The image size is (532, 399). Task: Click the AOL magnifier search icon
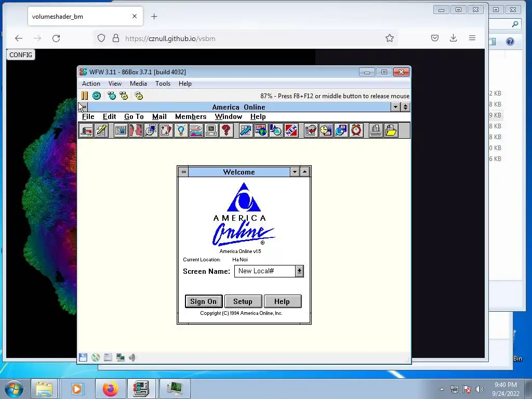[276, 130]
